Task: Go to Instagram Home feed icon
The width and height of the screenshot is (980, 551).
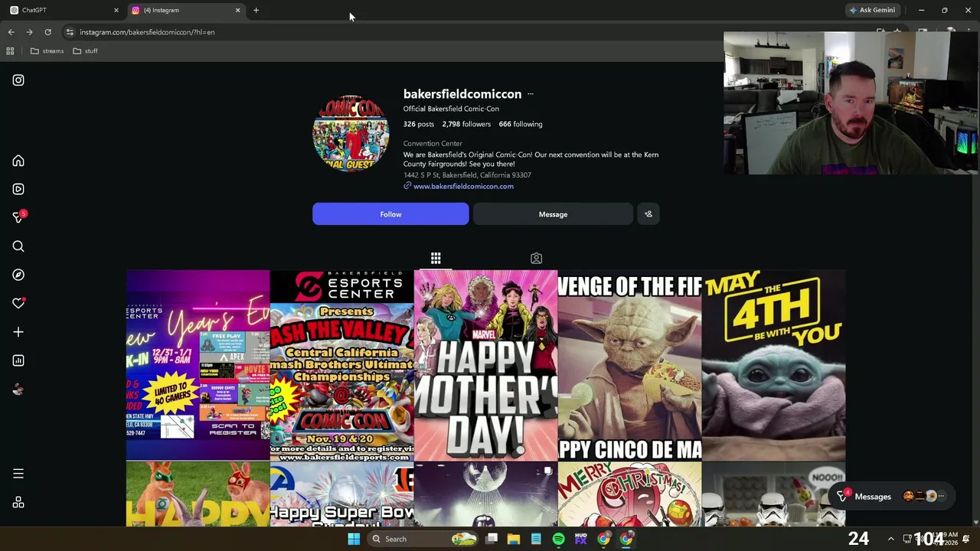Action: [18, 161]
